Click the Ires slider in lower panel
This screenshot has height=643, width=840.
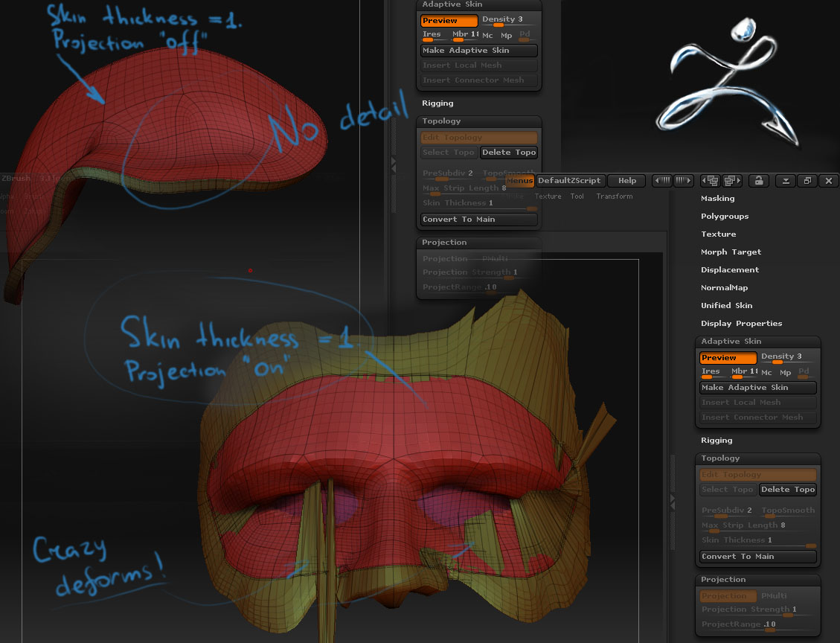[712, 372]
